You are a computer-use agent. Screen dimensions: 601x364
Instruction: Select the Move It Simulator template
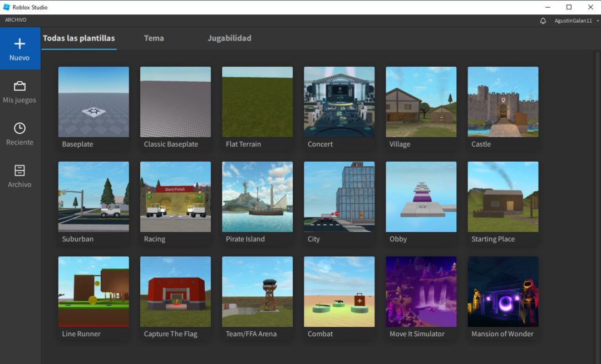coord(421,292)
